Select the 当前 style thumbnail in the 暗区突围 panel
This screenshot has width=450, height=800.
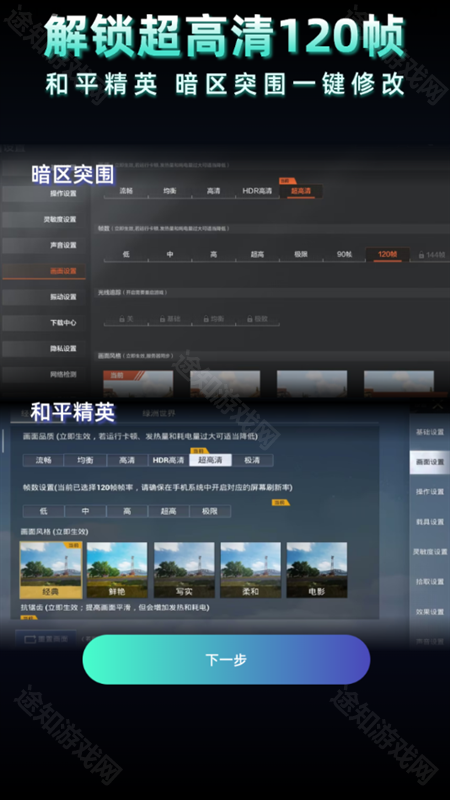pyautogui.click(x=138, y=384)
